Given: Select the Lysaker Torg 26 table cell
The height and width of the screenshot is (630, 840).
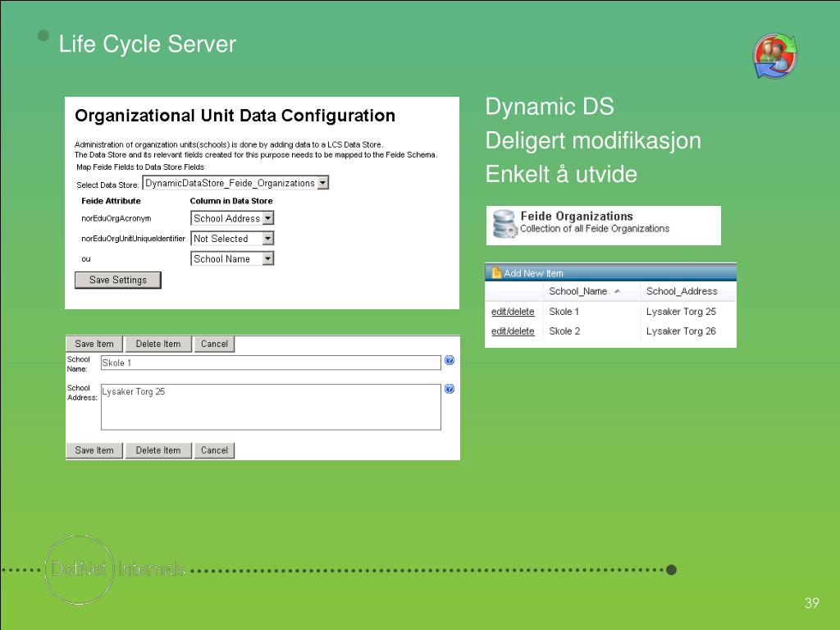Looking at the screenshot, I should pyautogui.click(x=681, y=331).
